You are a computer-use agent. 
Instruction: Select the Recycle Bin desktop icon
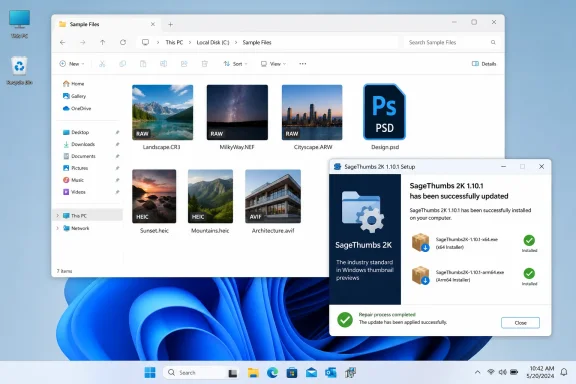pos(19,71)
